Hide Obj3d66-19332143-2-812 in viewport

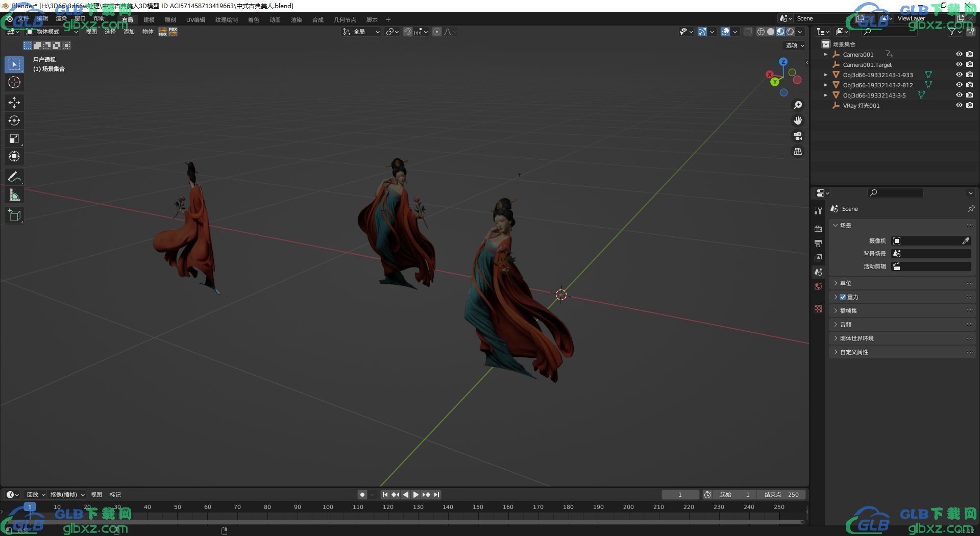[959, 85]
